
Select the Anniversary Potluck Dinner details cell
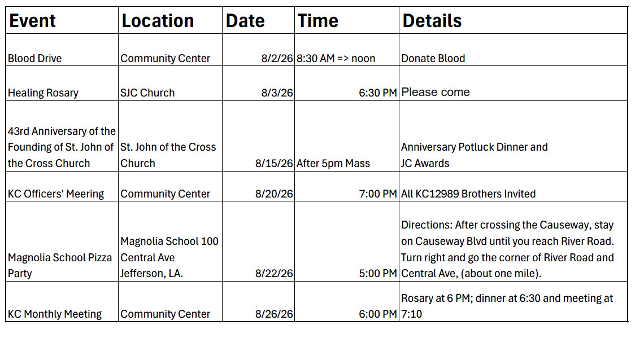(513, 136)
